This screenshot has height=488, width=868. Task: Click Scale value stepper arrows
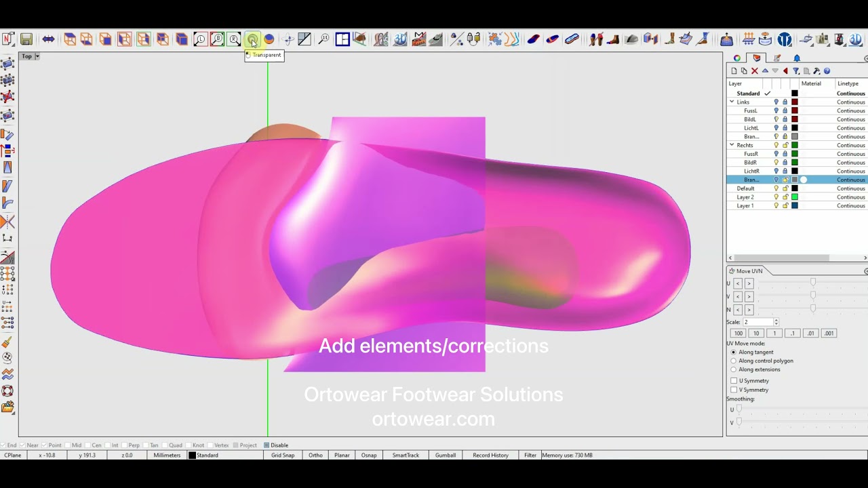pyautogui.click(x=776, y=322)
